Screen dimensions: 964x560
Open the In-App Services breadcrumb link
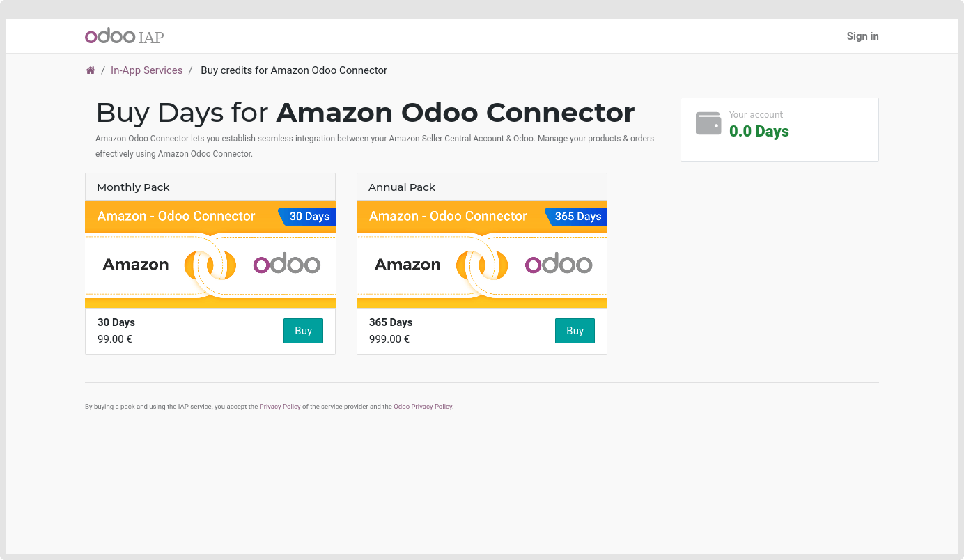click(146, 70)
